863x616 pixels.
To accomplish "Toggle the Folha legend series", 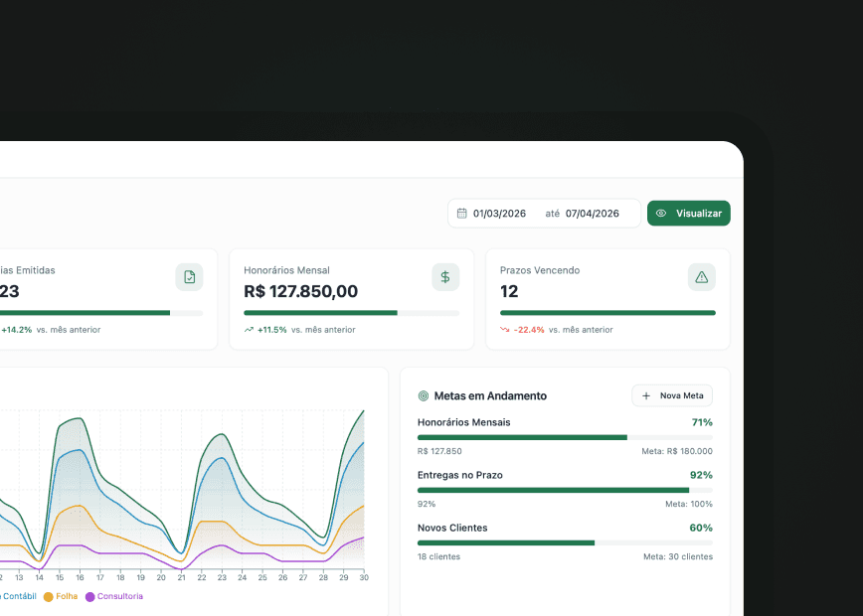I will [x=61, y=597].
